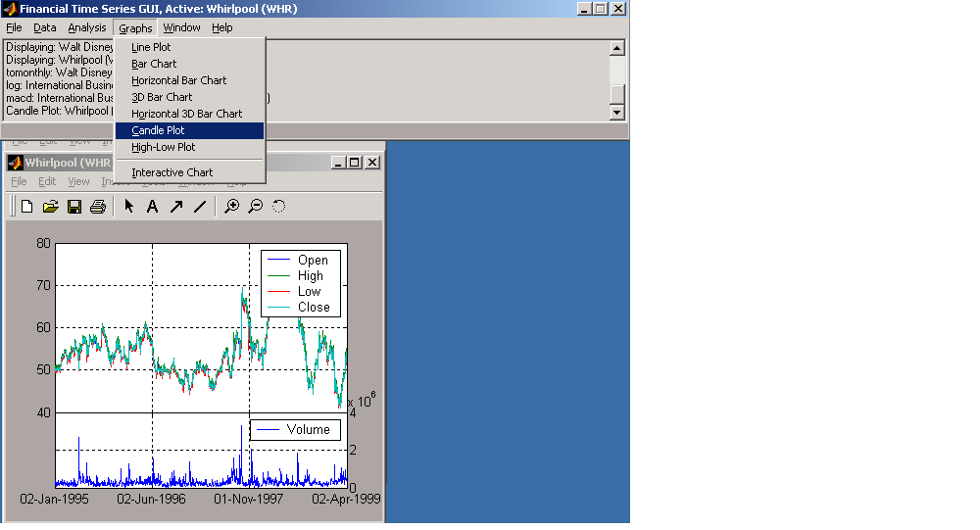
Task: Click 'Displaying: Whirlpool' log line
Action: 60,60
